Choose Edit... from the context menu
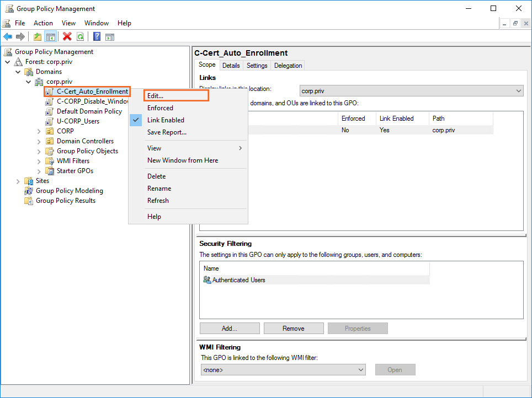The image size is (532, 398). pyautogui.click(x=156, y=95)
